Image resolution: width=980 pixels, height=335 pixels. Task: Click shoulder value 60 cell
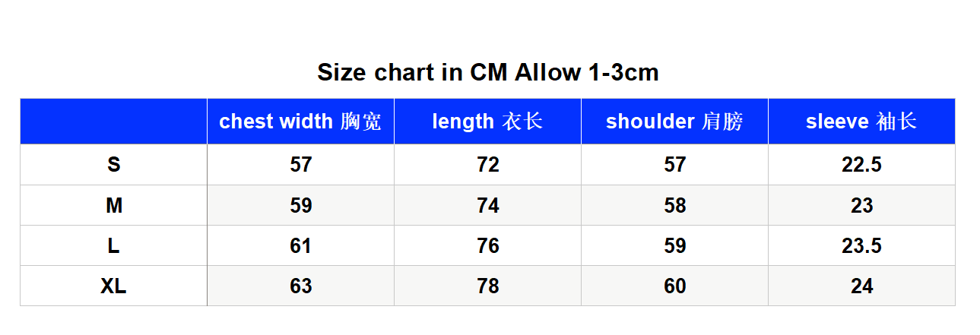click(674, 286)
